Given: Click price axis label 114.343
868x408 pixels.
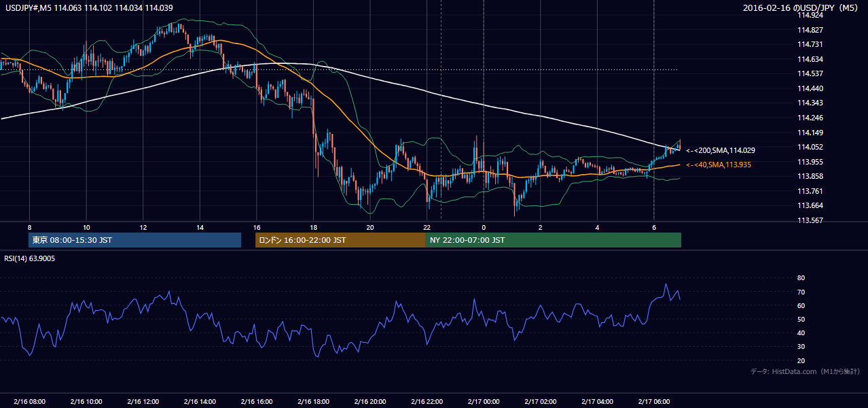Looking at the screenshot, I should point(810,103).
